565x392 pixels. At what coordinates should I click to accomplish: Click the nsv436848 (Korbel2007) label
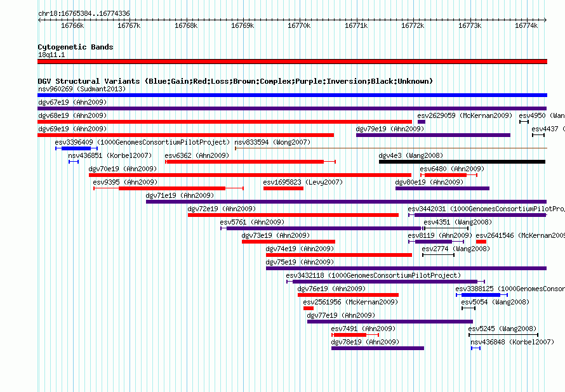click(512, 342)
